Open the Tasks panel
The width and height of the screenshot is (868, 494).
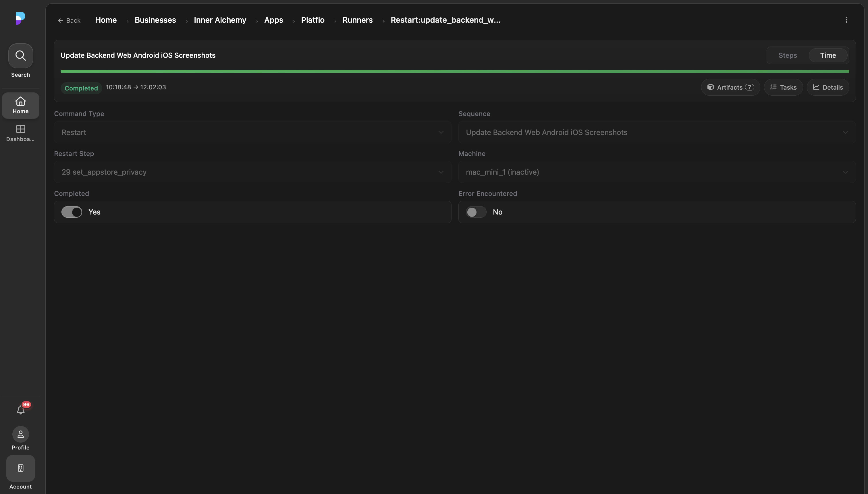[x=783, y=87]
